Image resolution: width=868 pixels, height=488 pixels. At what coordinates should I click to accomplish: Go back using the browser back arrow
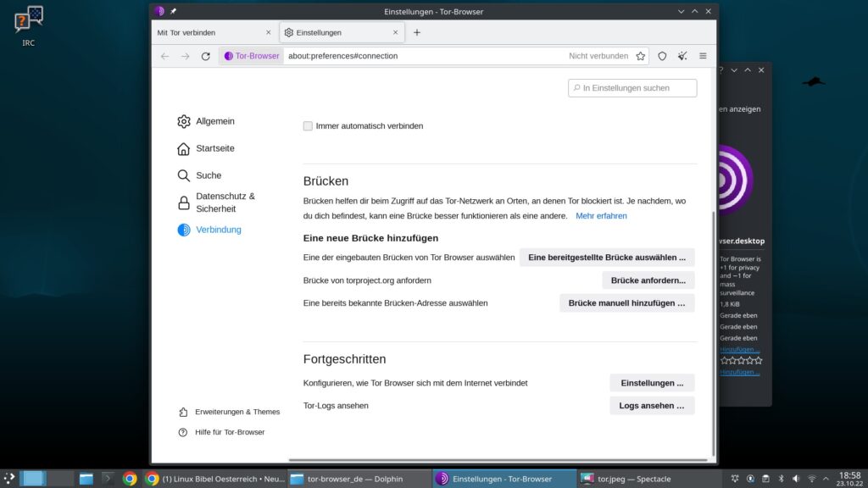(165, 56)
